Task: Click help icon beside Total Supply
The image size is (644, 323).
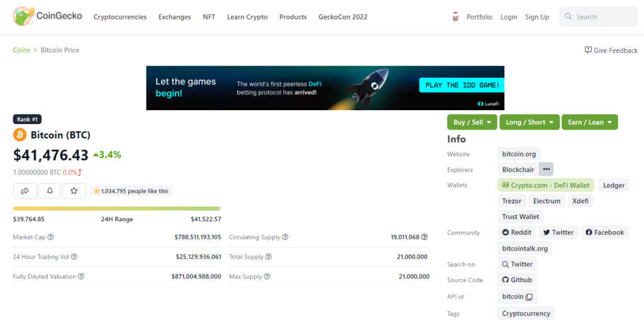Action: pos(268,257)
